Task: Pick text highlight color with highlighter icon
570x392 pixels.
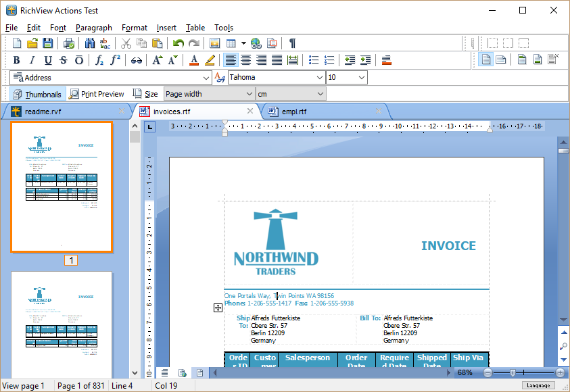Action: click(210, 60)
